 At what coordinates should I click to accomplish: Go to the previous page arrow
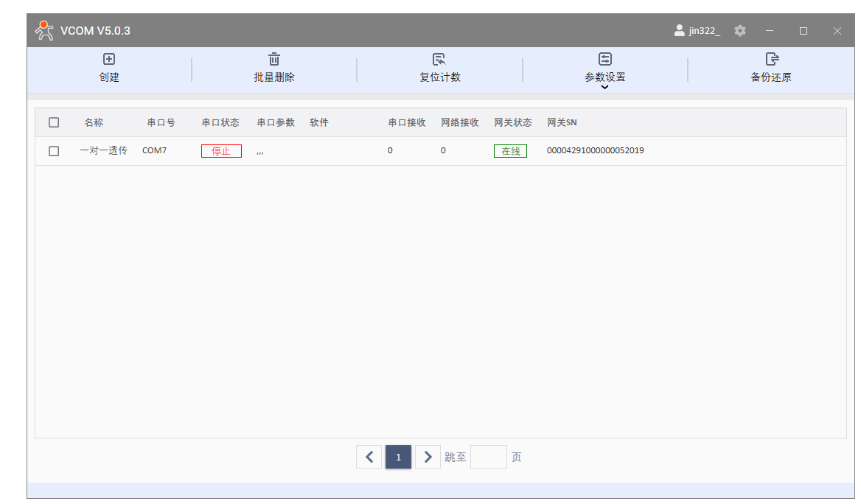point(369,457)
